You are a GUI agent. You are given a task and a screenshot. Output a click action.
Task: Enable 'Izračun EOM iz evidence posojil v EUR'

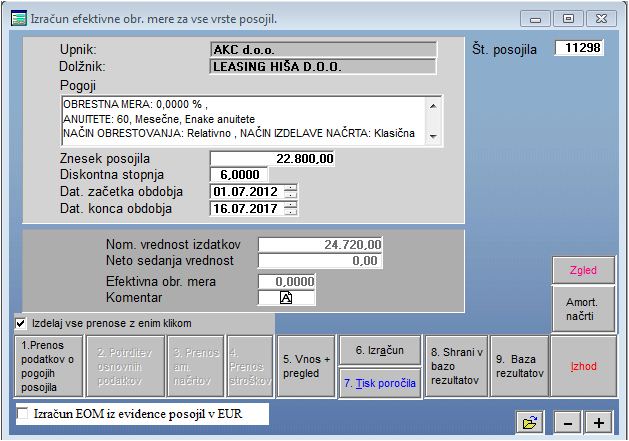(x=23, y=412)
